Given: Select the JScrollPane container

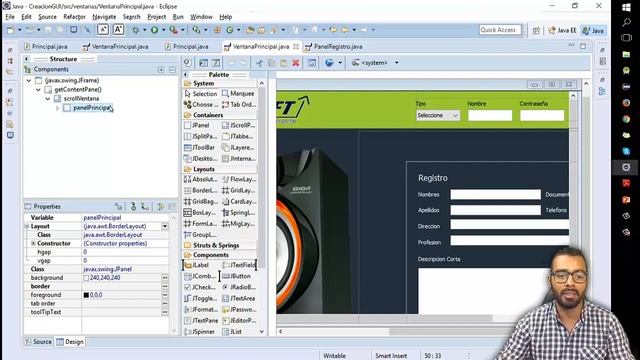Looking at the screenshot, I should tap(239, 125).
